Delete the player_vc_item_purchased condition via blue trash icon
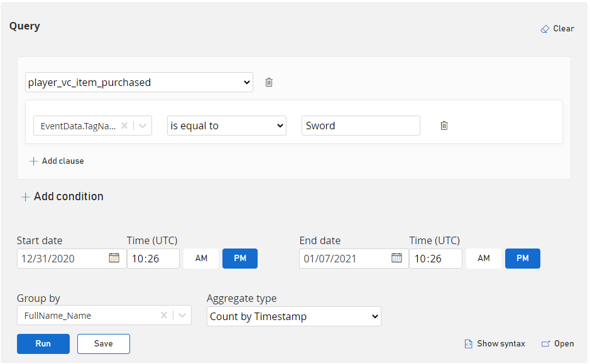The width and height of the screenshot is (590, 364). point(269,82)
